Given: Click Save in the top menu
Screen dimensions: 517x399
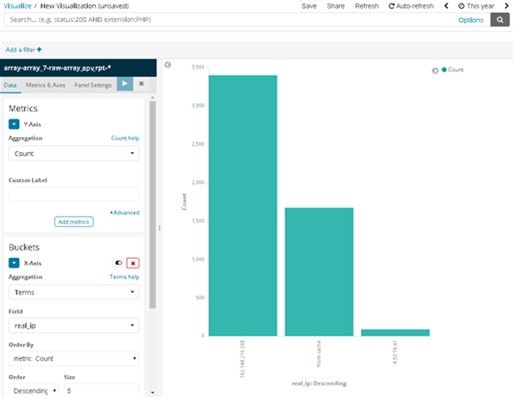Looking at the screenshot, I should coord(309,6).
